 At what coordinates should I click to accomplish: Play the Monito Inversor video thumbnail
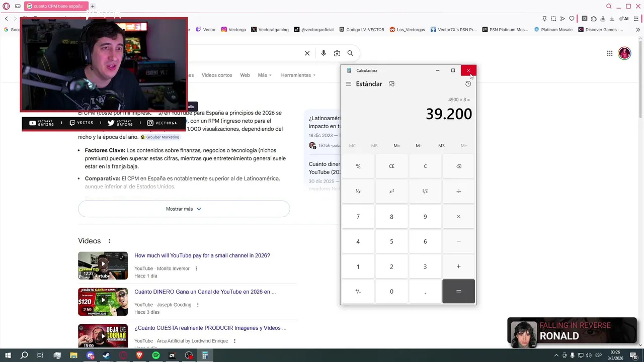click(x=103, y=265)
